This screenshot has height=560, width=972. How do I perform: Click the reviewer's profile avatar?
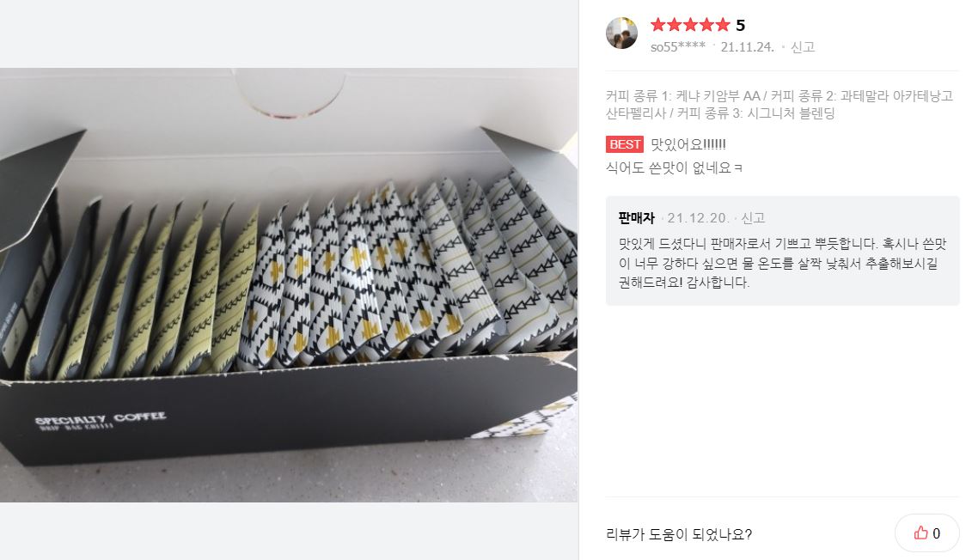(621, 33)
